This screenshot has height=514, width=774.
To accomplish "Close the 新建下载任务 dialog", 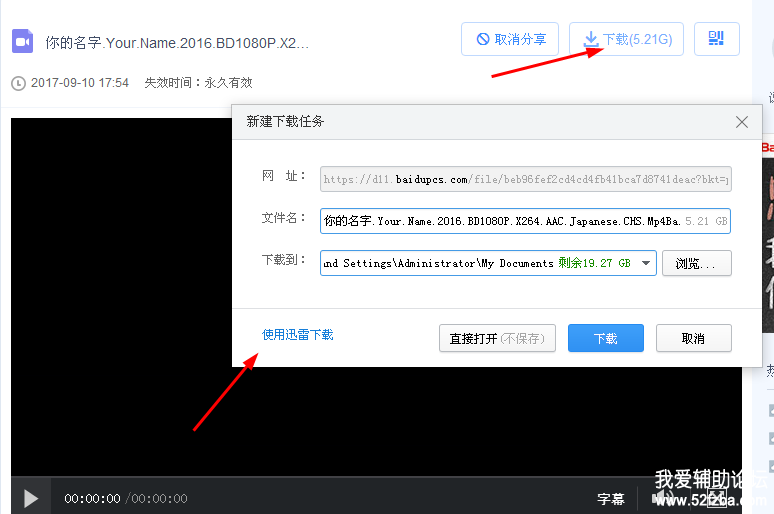I will [x=741, y=122].
